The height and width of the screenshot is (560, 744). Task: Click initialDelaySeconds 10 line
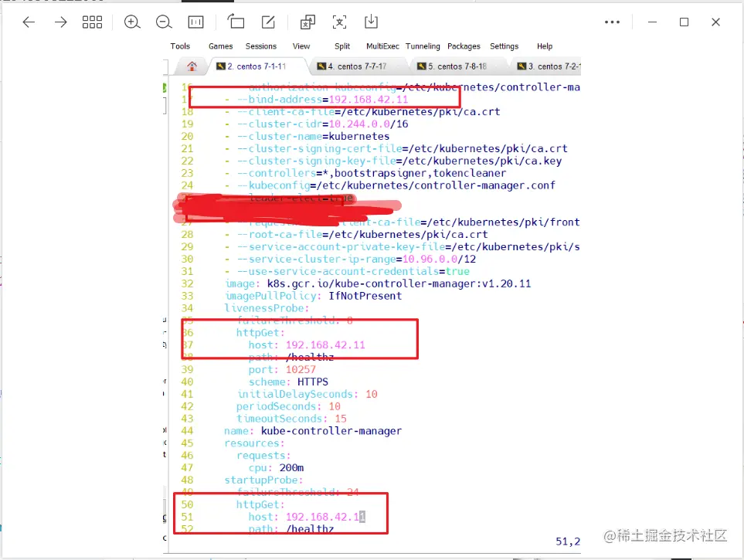307,395
